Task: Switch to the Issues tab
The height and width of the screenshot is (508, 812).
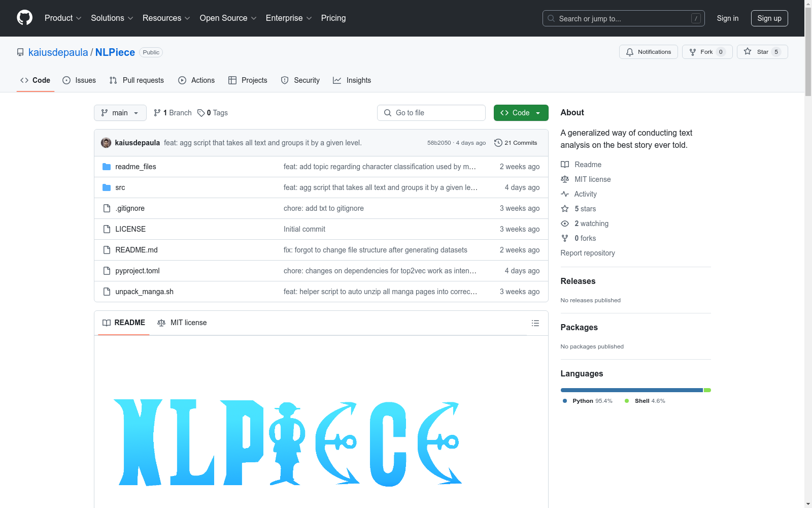Action: point(79,80)
